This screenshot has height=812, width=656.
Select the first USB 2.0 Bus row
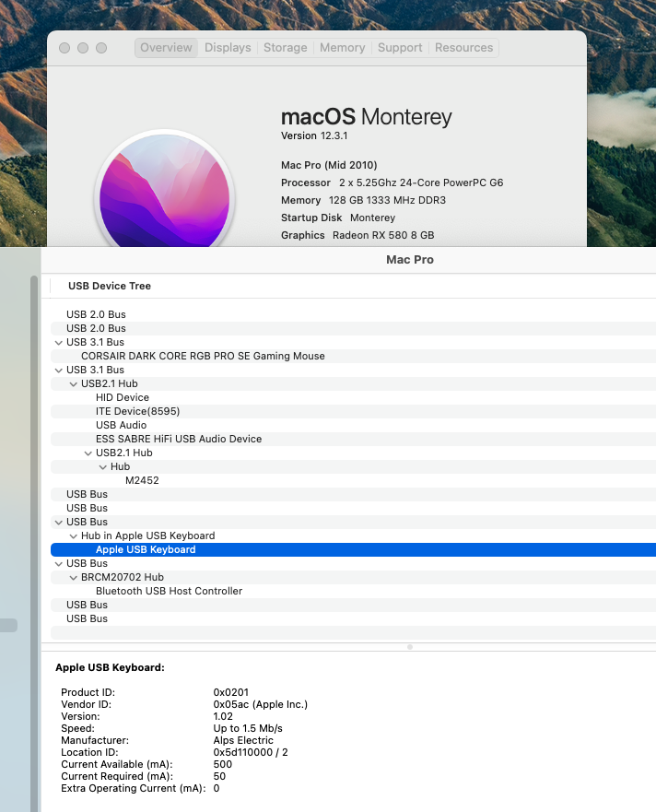click(353, 314)
